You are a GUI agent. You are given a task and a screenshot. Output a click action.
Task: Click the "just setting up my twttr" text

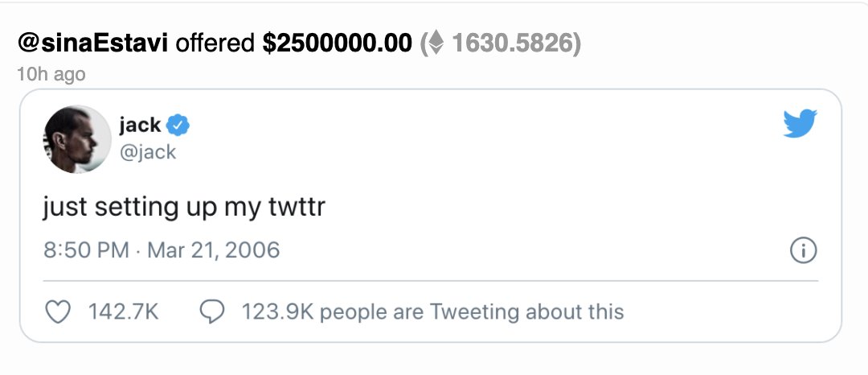[183, 207]
